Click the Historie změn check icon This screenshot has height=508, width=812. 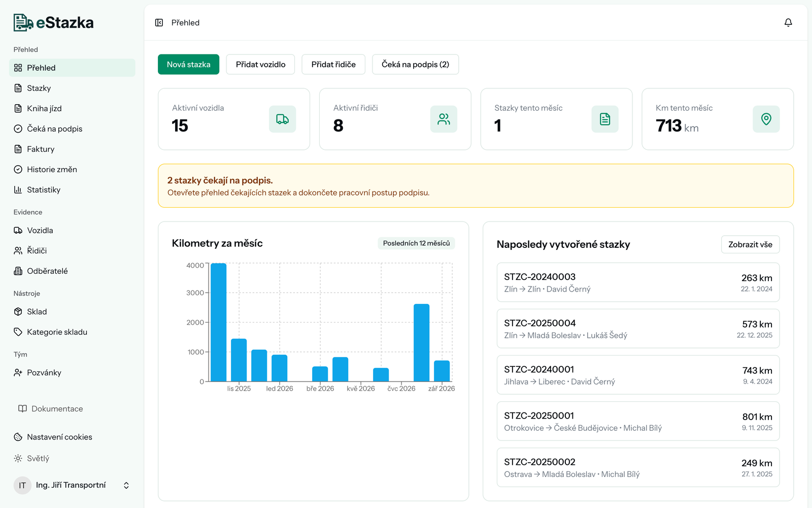(18, 169)
